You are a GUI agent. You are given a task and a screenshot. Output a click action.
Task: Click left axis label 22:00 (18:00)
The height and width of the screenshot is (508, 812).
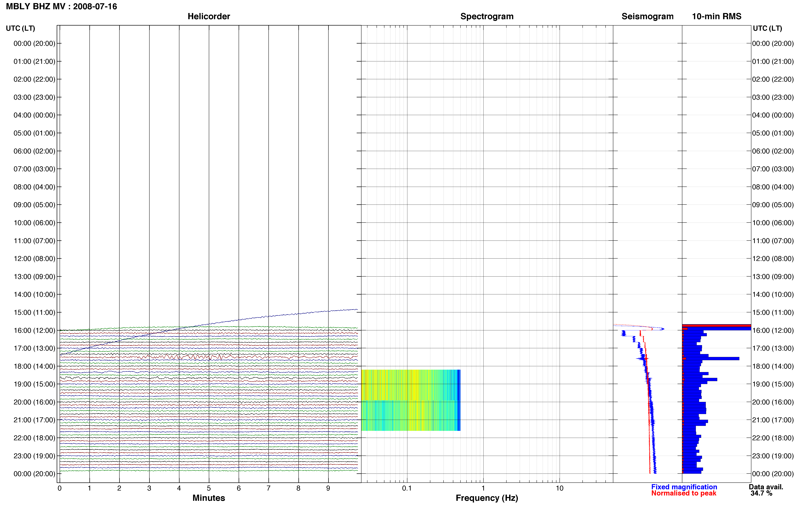point(34,438)
